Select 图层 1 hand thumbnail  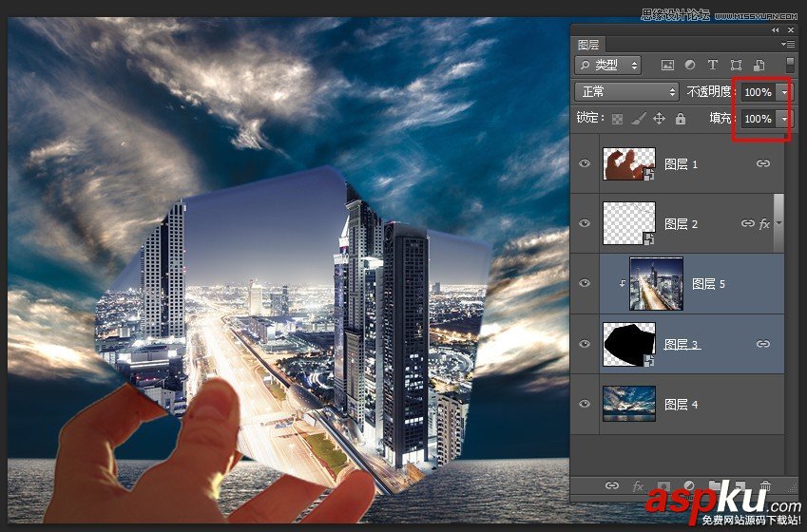pyautogui.click(x=629, y=163)
